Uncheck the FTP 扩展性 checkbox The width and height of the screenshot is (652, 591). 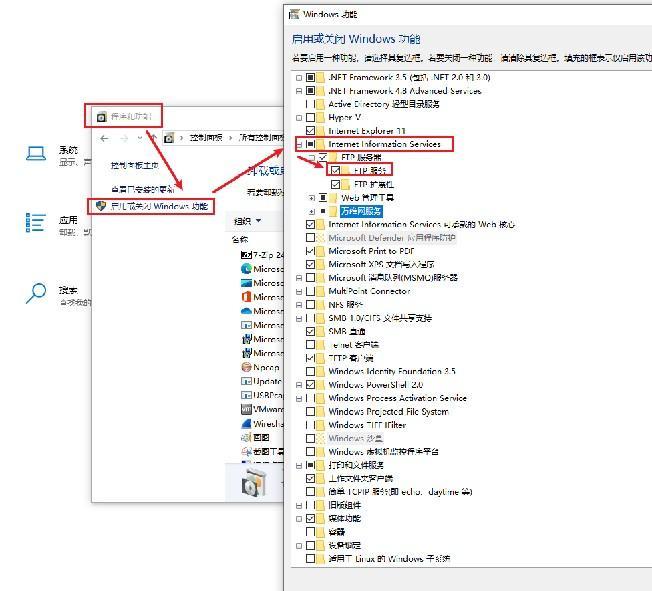click(336, 184)
